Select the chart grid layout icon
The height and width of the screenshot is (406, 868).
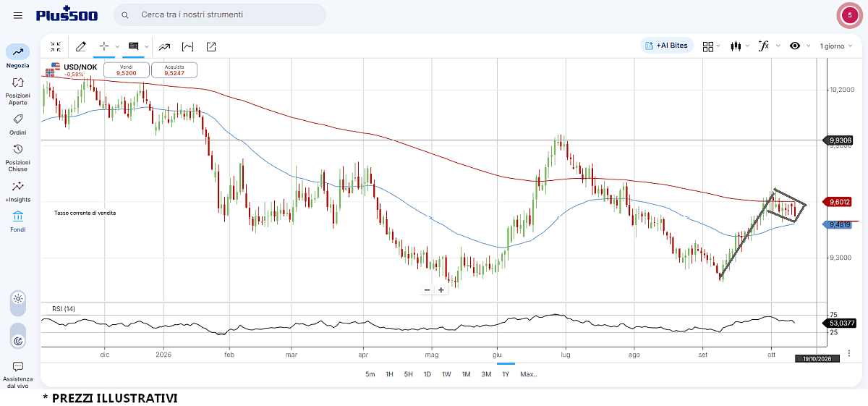coord(708,46)
